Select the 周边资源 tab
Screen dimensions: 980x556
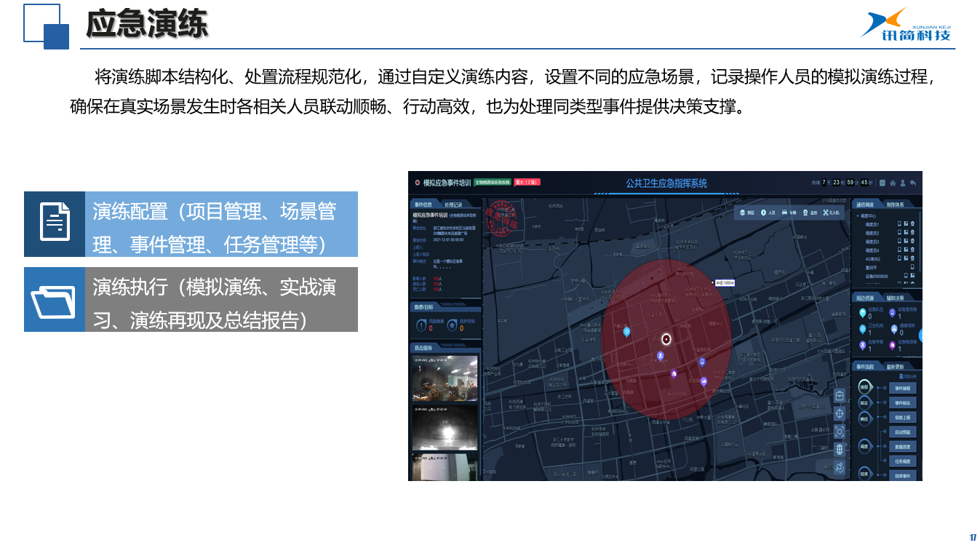point(865,298)
